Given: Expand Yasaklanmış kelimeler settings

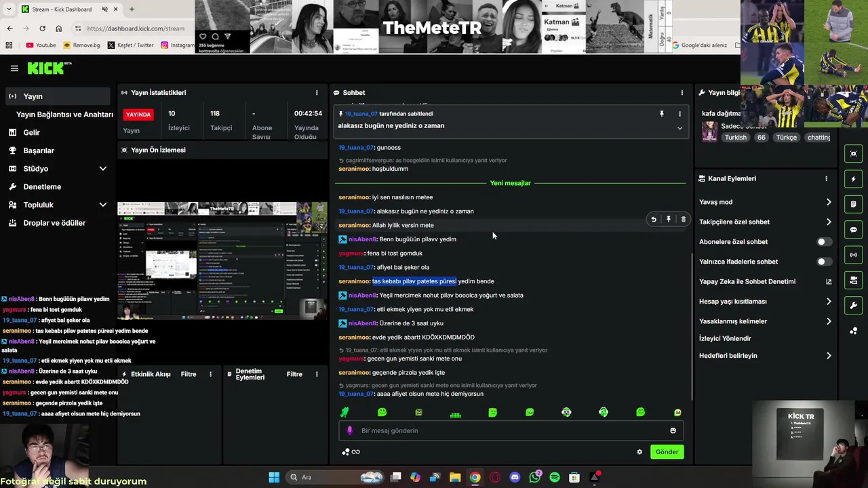Looking at the screenshot, I should [x=829, y=321].
